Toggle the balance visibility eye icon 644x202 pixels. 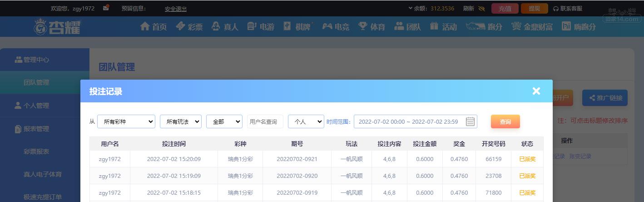(482, 8)
